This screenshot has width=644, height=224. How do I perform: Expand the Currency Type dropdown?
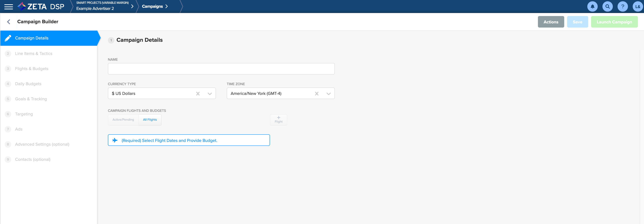pyautogui.click(x=209, y=93)
